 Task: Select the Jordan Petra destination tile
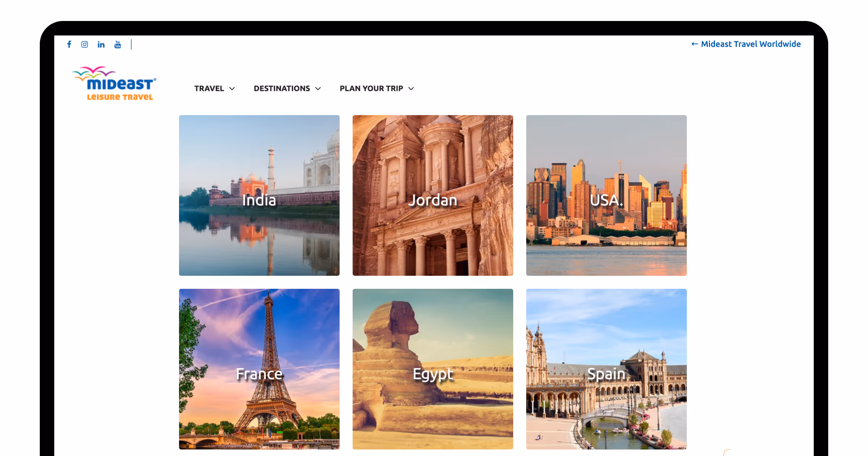[x=433, y=195]
